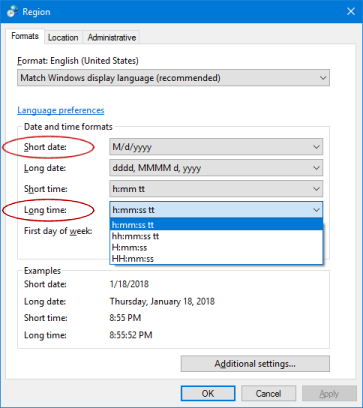Click the First day of week label

click(x=58, y=231)
